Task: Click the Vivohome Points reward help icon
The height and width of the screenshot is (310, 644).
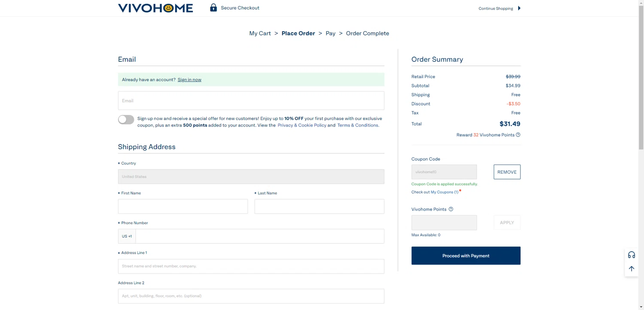Action: point(518,135)
